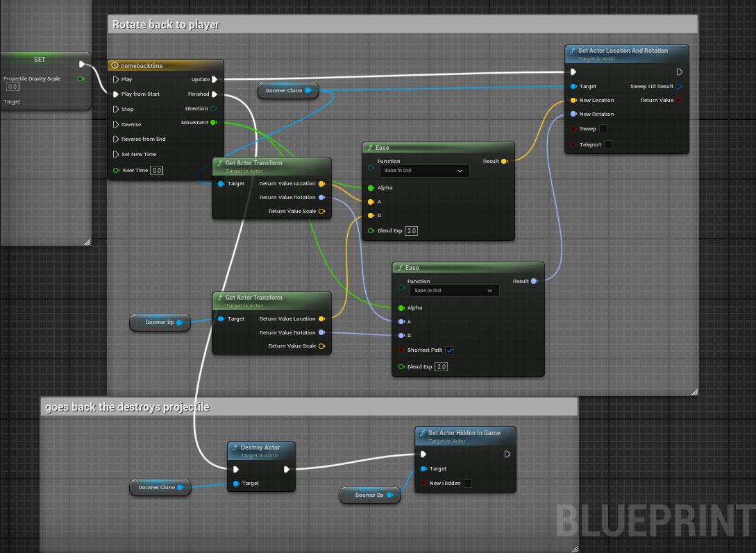The width and height of the screenshot is (756, 553).
Task: Uncheck the Shortest Path checkbox
Action: 450,350
